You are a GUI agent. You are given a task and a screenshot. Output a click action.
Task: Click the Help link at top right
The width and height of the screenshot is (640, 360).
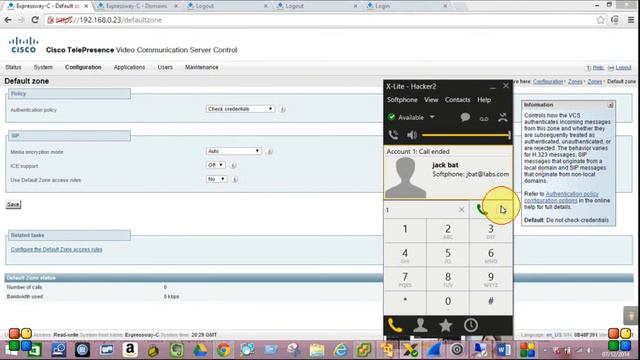(598, 68)
